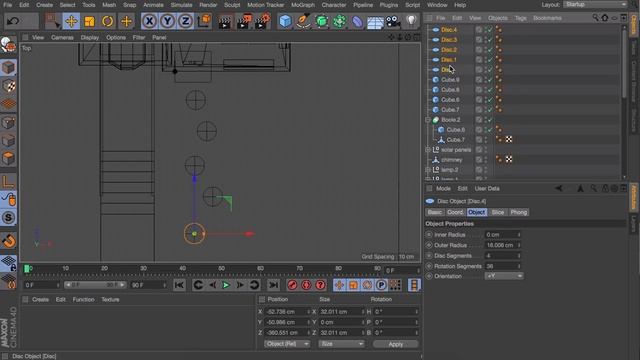
Task: Toggle Disc.3 visibility check mark
Action: [490, 40]
